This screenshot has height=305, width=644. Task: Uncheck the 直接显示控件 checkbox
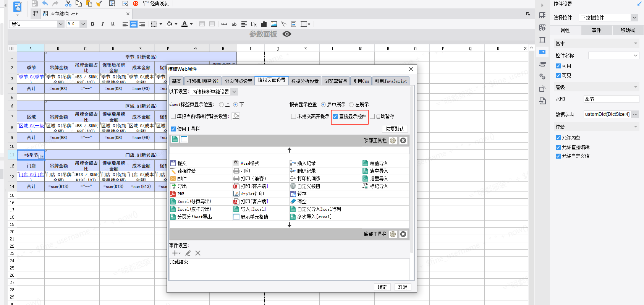pyautogui.click(x=335, y=117)
